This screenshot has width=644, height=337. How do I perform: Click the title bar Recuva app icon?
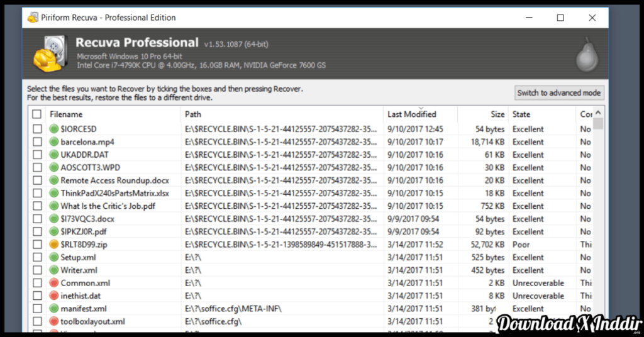(x=33, y=18)
